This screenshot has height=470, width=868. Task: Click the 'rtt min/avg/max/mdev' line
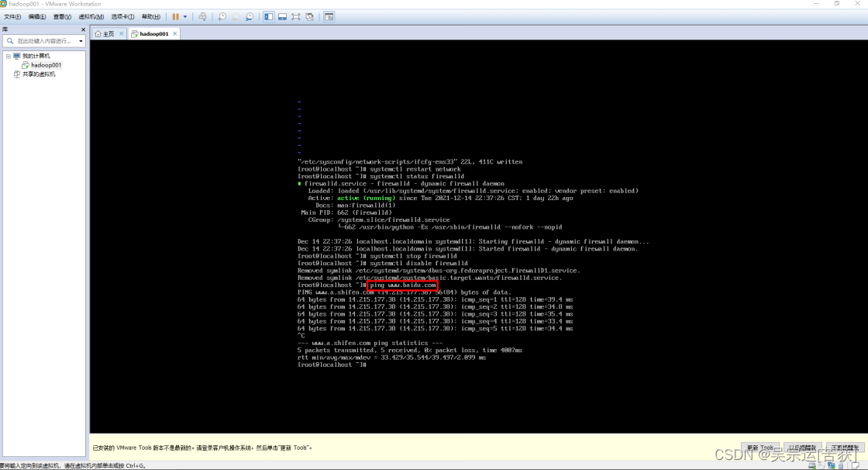coord(391,358)
